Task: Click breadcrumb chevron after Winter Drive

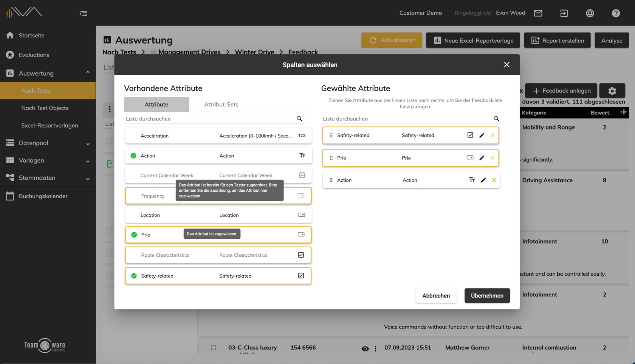Action: (281, 52)
